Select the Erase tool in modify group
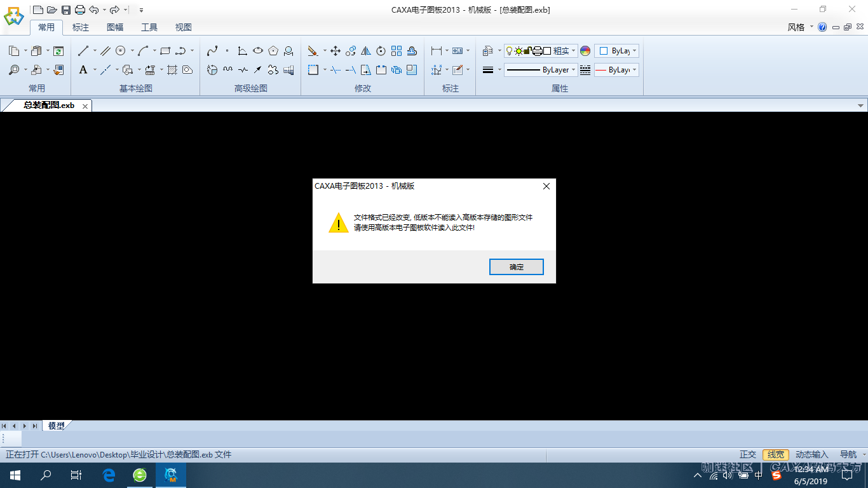This screenshot has height=488, width=868. 313,51
